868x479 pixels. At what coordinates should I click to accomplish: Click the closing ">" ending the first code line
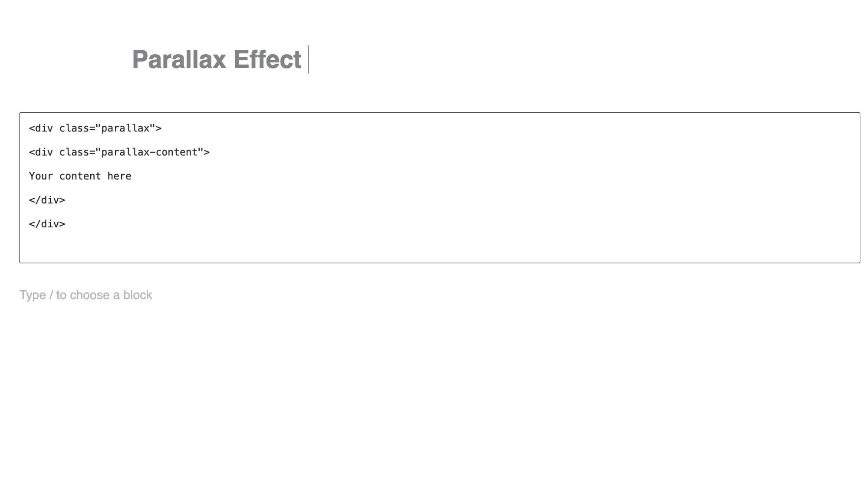[159, 128]
